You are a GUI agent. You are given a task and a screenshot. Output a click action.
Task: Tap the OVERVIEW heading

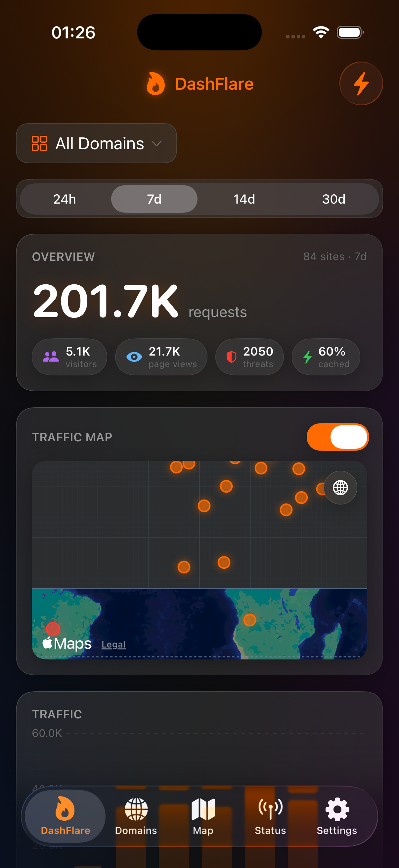63,257
